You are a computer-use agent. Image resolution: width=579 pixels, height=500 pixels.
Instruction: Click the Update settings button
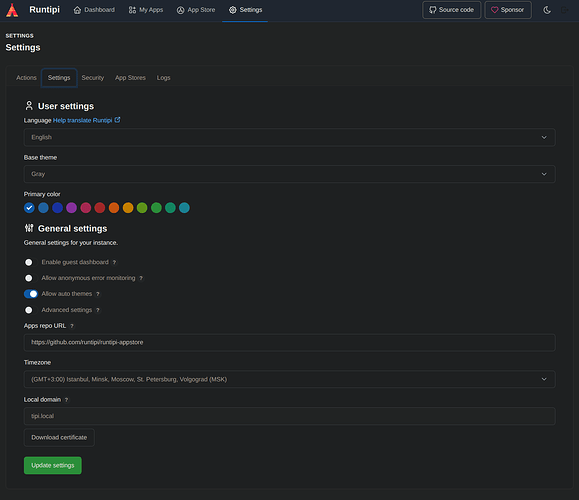point(53,465)
